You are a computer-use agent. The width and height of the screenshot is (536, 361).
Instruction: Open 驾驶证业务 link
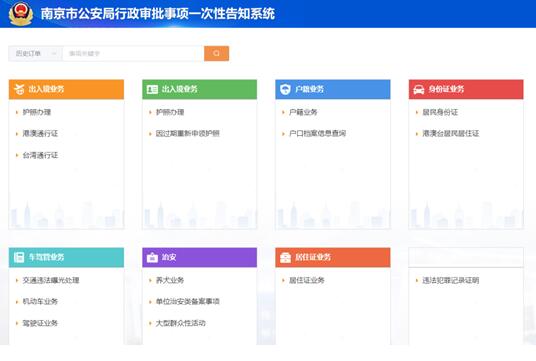point(40,323)
